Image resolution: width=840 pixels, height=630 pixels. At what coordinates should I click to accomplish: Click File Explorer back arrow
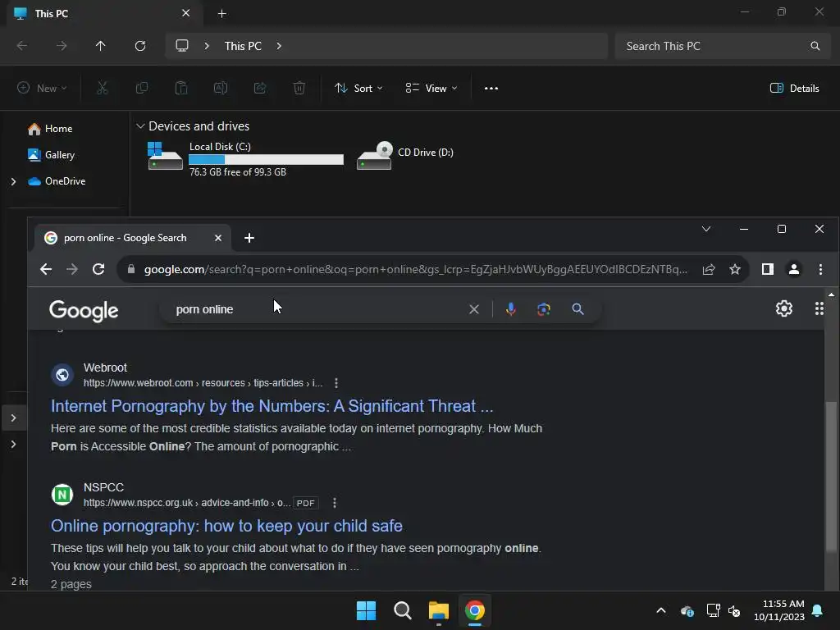[x=22, y=46]
